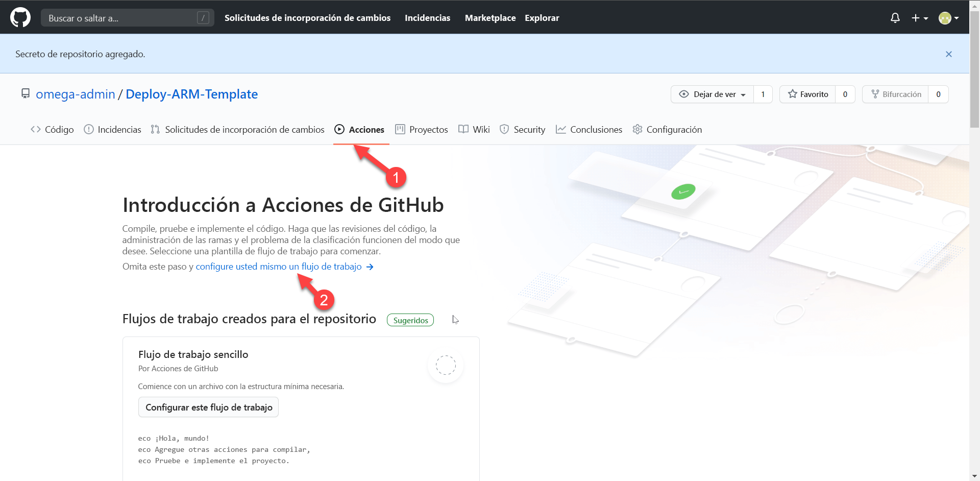This screenshot has width=980, height=481.
Task: Go to Marketplace in the top bar
Action: pyautogui.click(x=490, y=18)
